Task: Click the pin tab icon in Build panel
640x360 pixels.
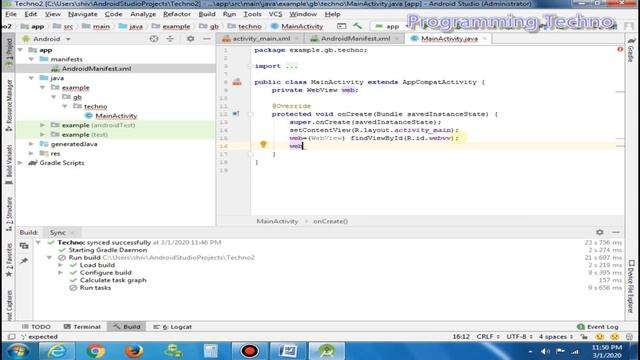Action: 24,261
